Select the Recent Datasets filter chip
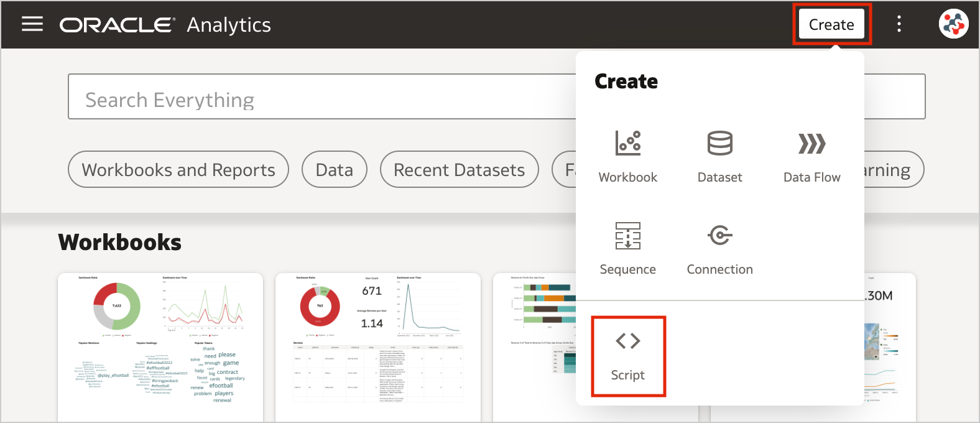This screenshot has height=423, width=980. coord(460,169)
